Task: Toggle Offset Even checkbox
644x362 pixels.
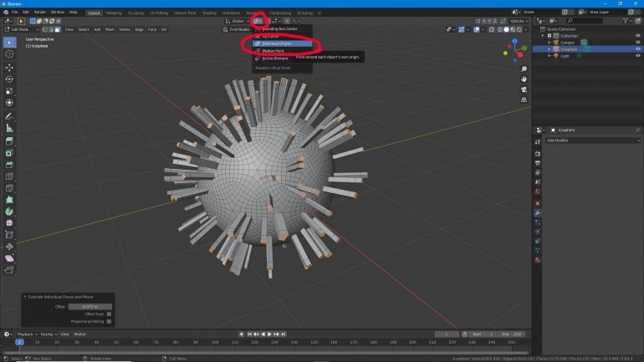Action: (x=110, y=314)
